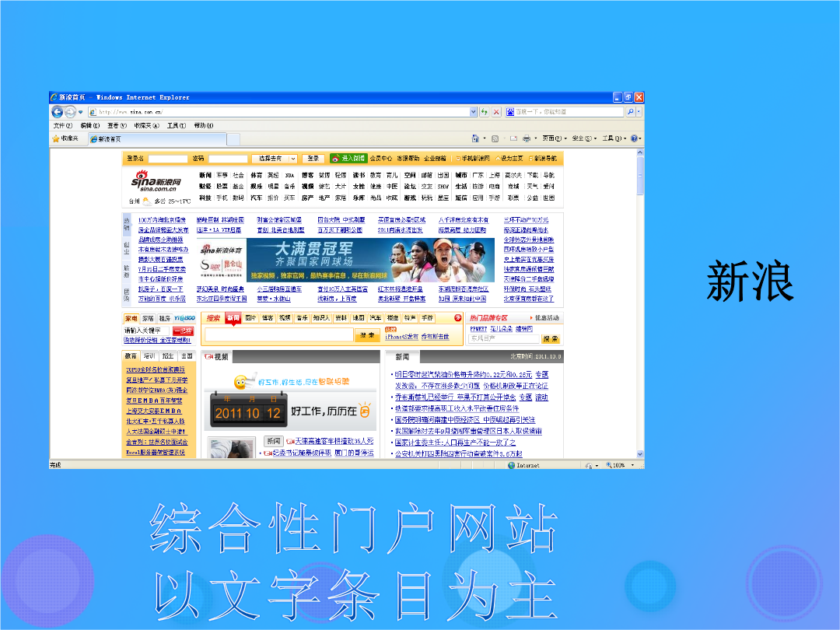840x630 pixels.
Task: Click the Internet Explorer Forward arrow button
Action: pyautogui.click(x=70, y=112)
